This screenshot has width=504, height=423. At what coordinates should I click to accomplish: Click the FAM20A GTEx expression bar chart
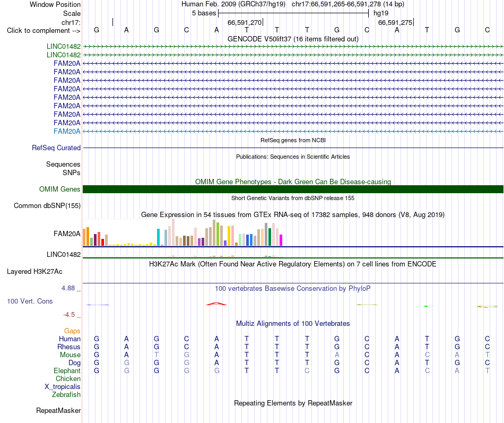tap(183, 233)
